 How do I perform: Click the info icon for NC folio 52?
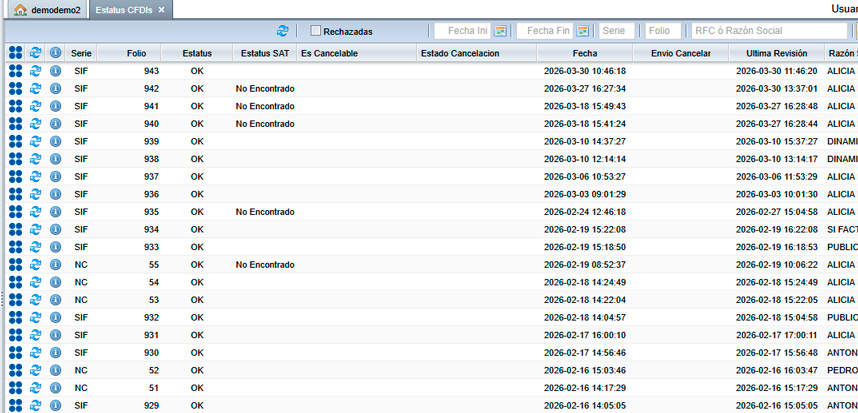pyautogui.click(x=56, y=370)
